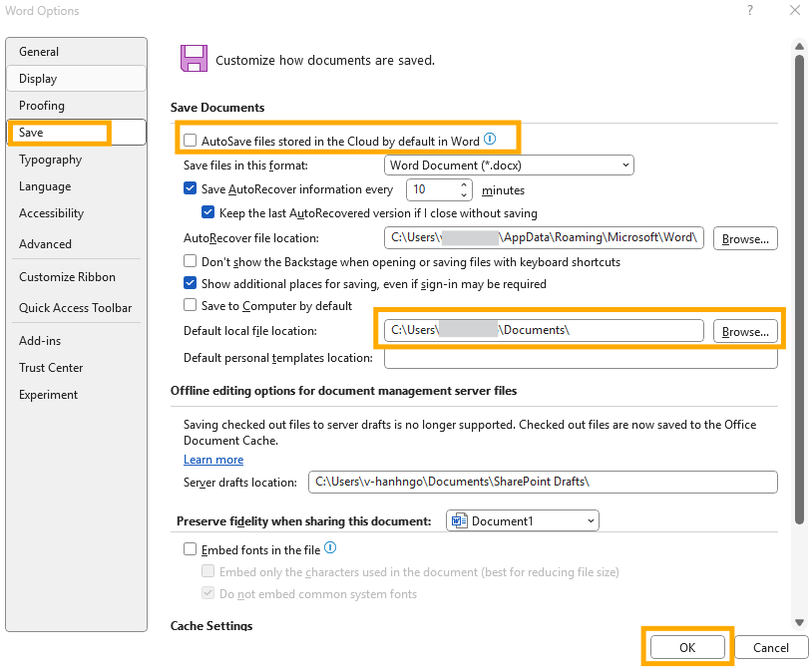The image size is (812, 668).
Task: Click the scrollbar down arrow
Action: coord(800,622)
